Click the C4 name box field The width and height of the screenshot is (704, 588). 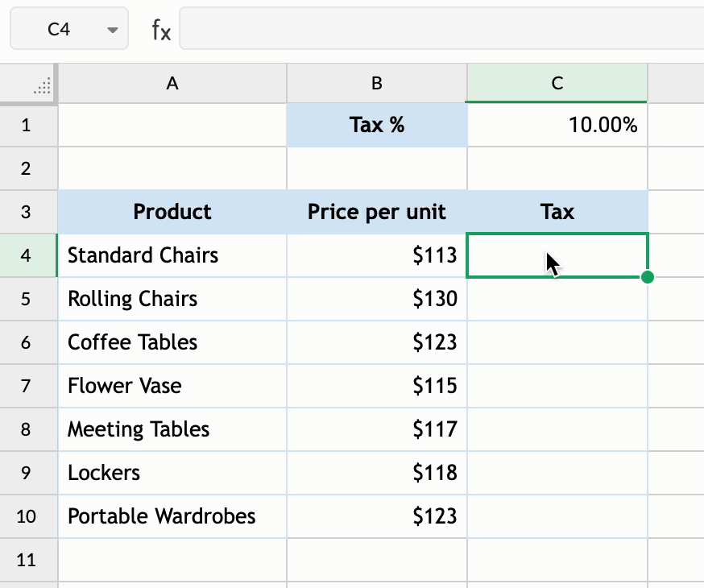(x=59, y=30)
